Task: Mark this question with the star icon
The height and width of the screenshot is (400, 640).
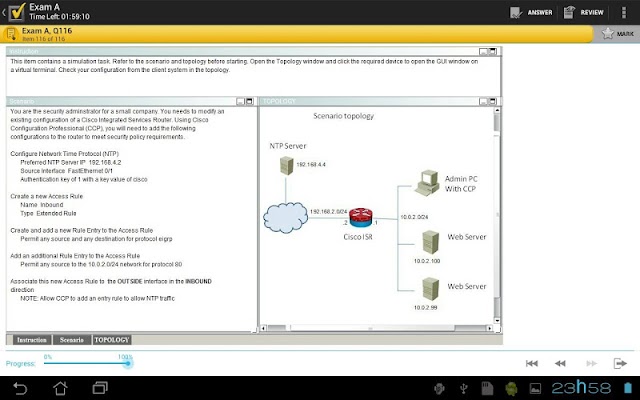Action: (x=608, y=33)
